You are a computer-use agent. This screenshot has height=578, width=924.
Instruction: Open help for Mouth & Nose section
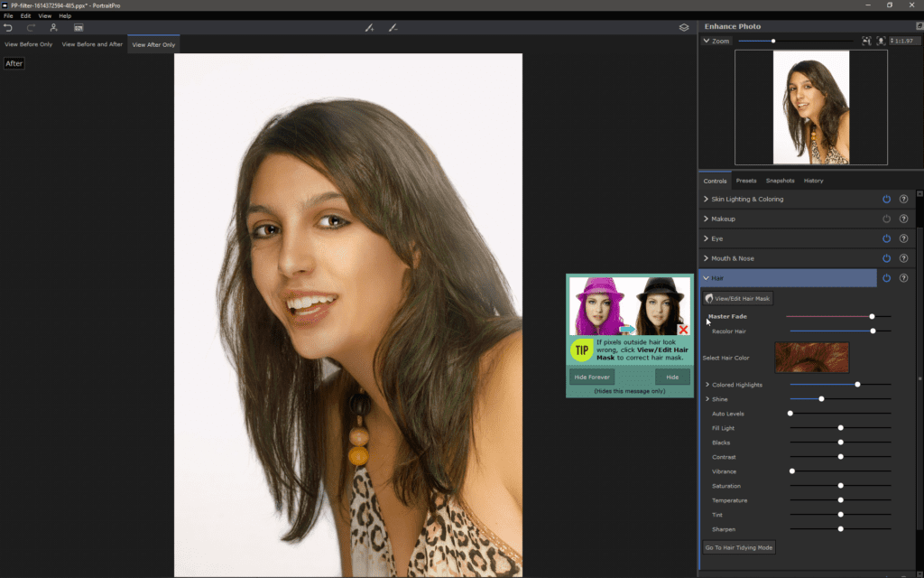[903, 258]
